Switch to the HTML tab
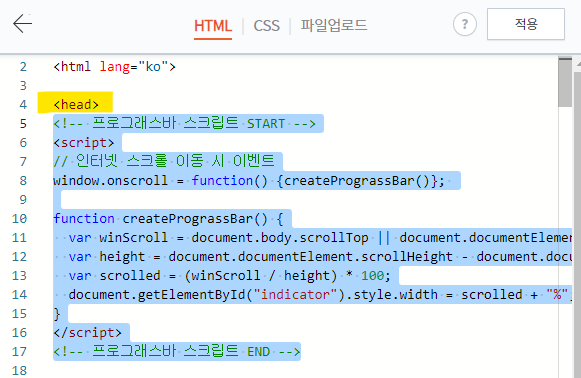The width and height of the screenshot is (581, 378). pos(213,26)
